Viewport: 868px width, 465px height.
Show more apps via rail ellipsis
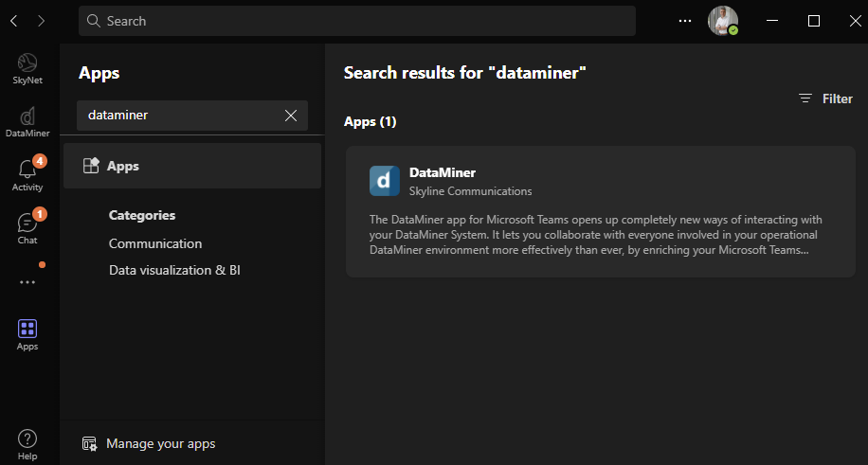coord(27,282)
